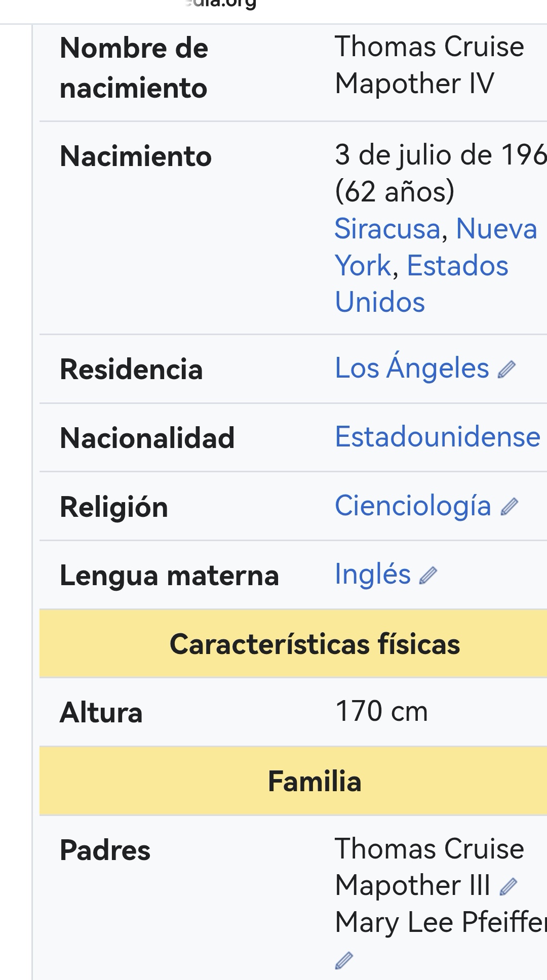Image resolution: width=547 pixels, height=980 pixels.
Task: Click the pencil icon below Mary Lee Pfeiffer
Action: pos(344,960)
